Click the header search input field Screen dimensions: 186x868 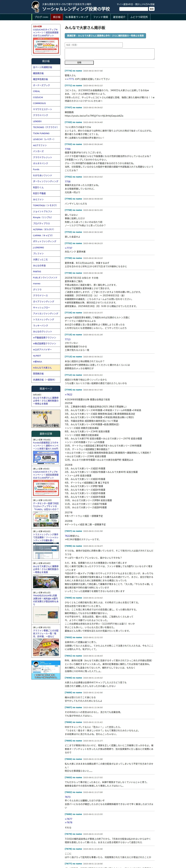tap(134, 9)
